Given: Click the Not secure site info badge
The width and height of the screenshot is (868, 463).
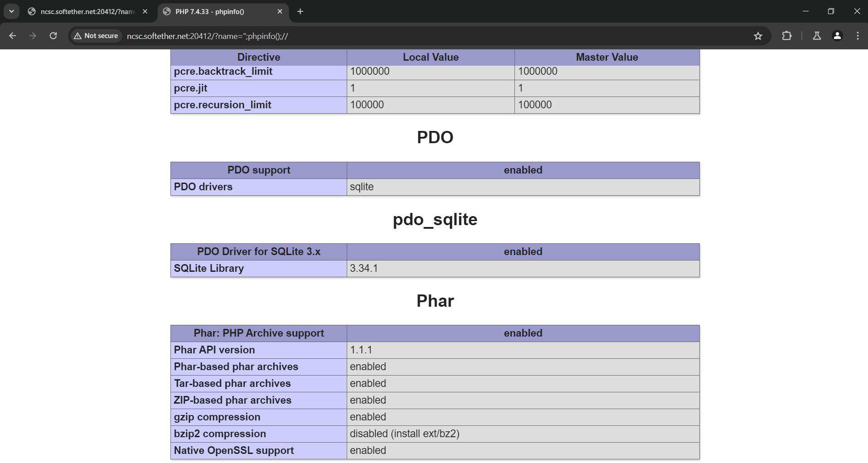Looking at the screenshot, I should [x=96, y=36].
